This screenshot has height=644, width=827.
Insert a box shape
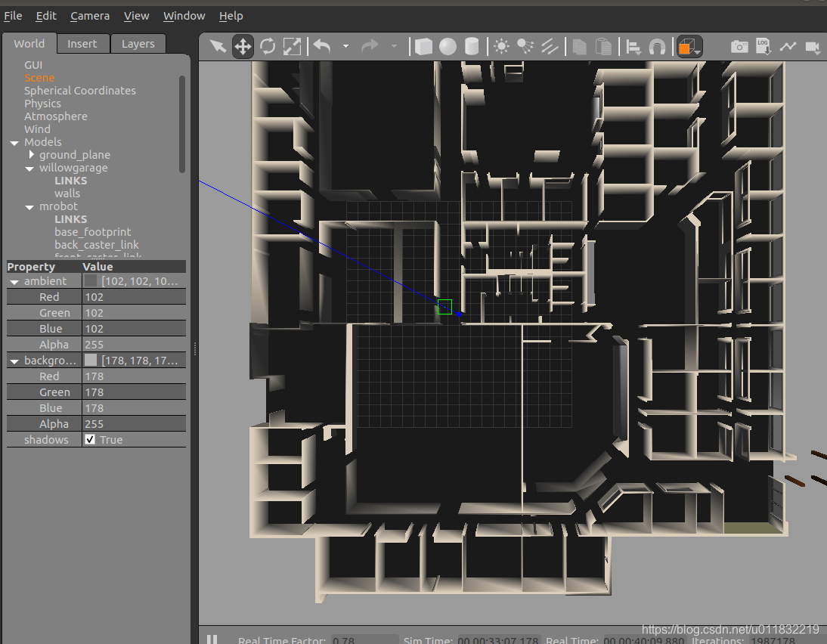[x=423, y=46]
